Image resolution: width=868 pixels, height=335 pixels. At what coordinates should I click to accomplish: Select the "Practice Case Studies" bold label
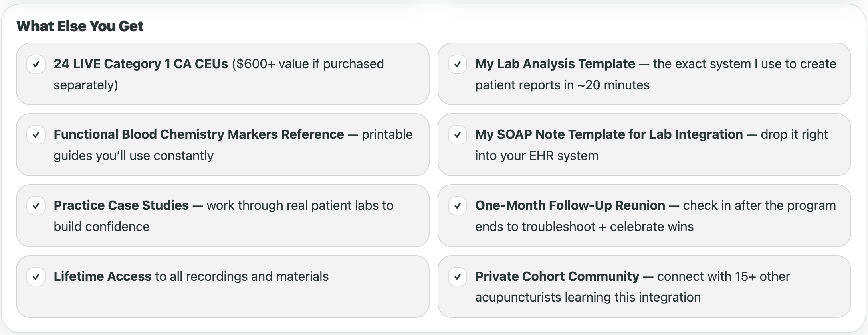[121, 205]
